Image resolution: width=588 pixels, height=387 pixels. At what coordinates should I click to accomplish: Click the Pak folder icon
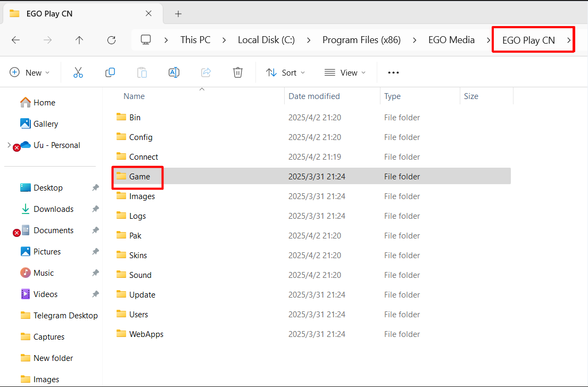click(x=121, y=235)
